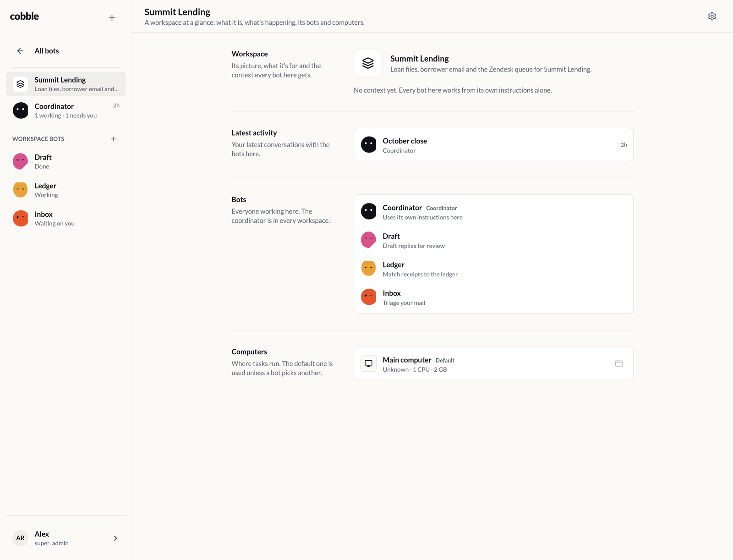Click the Default badge on Main computer
The width and height of the screenshot is (733, 560).
[x=445, y=361]
